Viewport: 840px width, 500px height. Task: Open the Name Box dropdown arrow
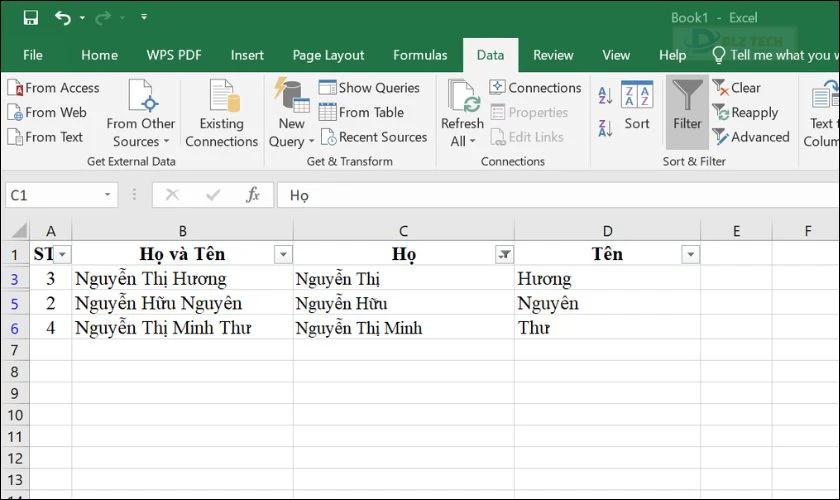pos(108,195)
